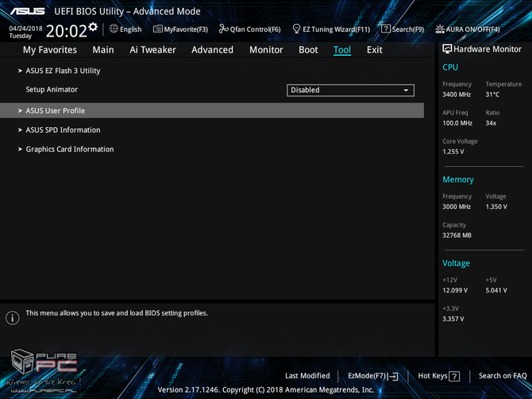Start EZ Tuning Wizard(F11)
The width and height of the screenshot is (532, 399).
coord(331,29)
